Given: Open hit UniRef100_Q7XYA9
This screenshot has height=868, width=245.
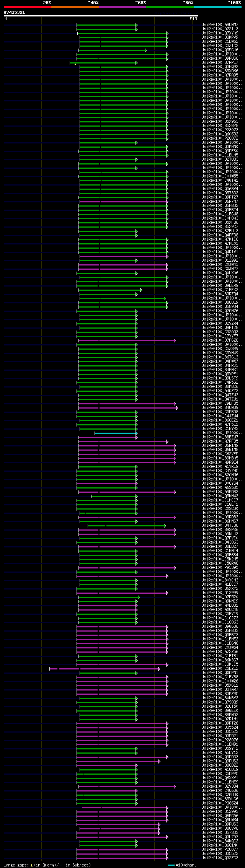Looking at the screenshot, I should click(x=220, y=33).
